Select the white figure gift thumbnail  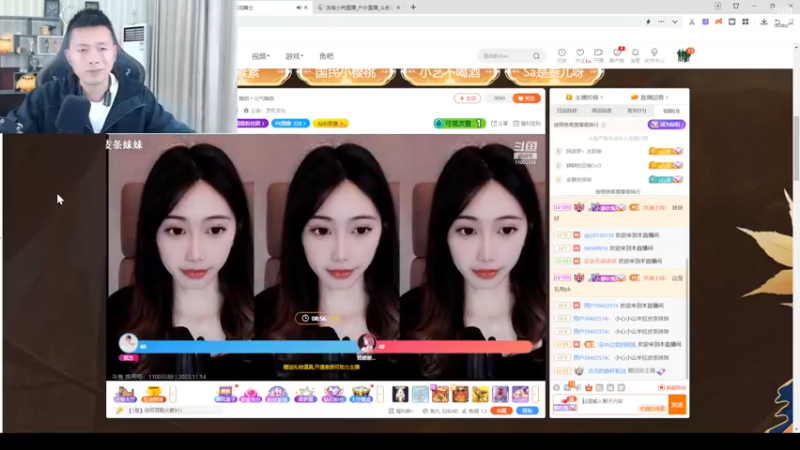[400, 394]
